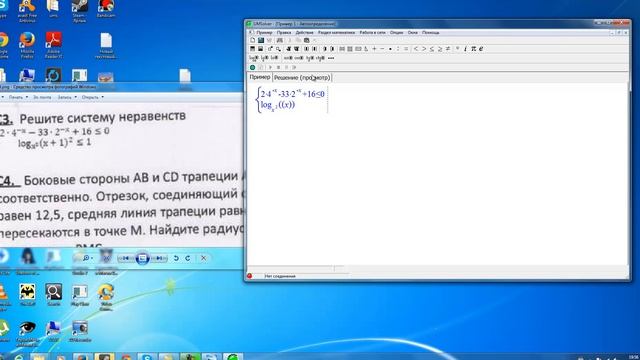Click the zoom magnifier icon in math toolbar
The image size is (640, 360).
tap(278, 49)
